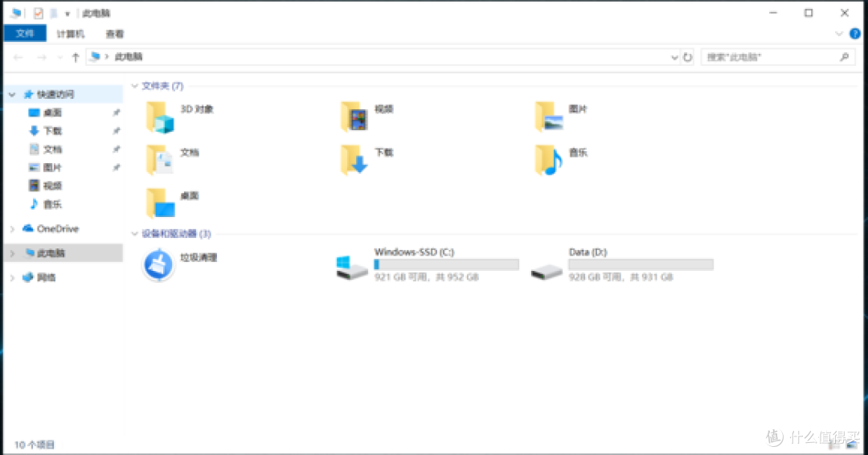Launch the 垃圾清理 cleaner icon
Screen dimensions: 868x455
coord(158,264)
